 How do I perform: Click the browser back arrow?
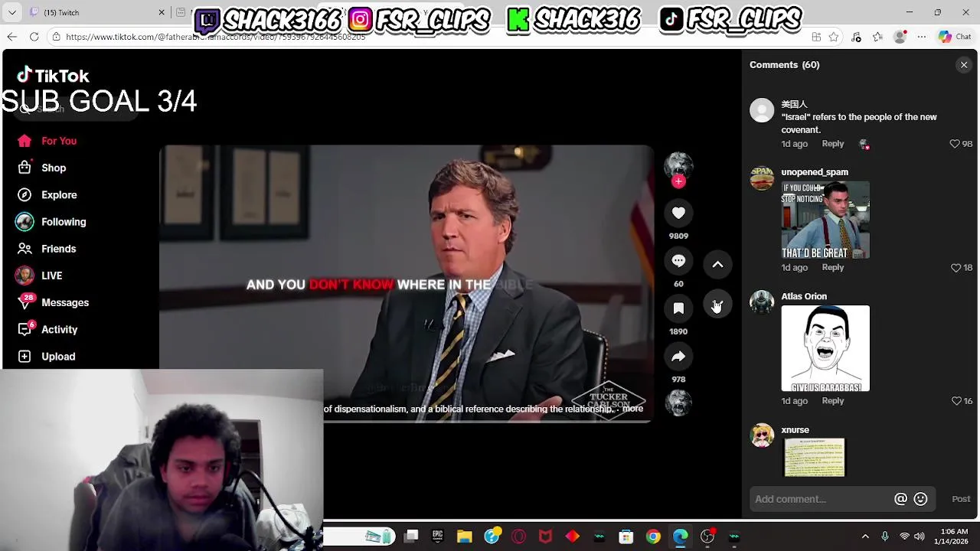pos(12,37)
